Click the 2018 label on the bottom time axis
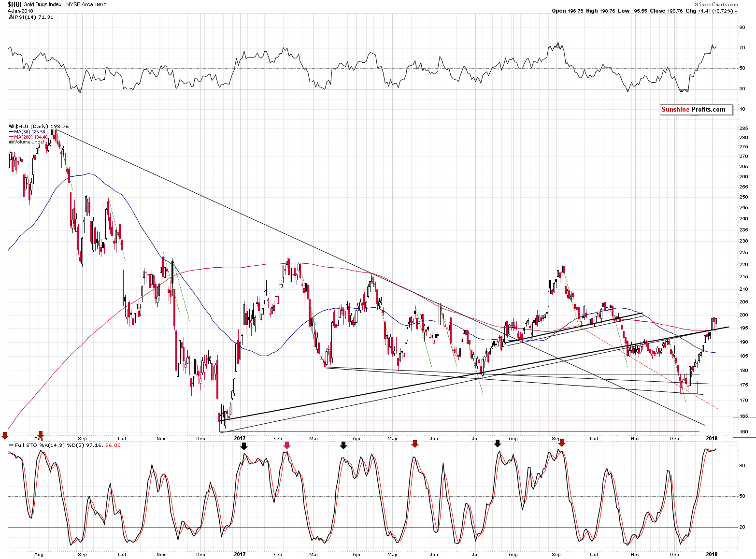 tap(711, 555)
